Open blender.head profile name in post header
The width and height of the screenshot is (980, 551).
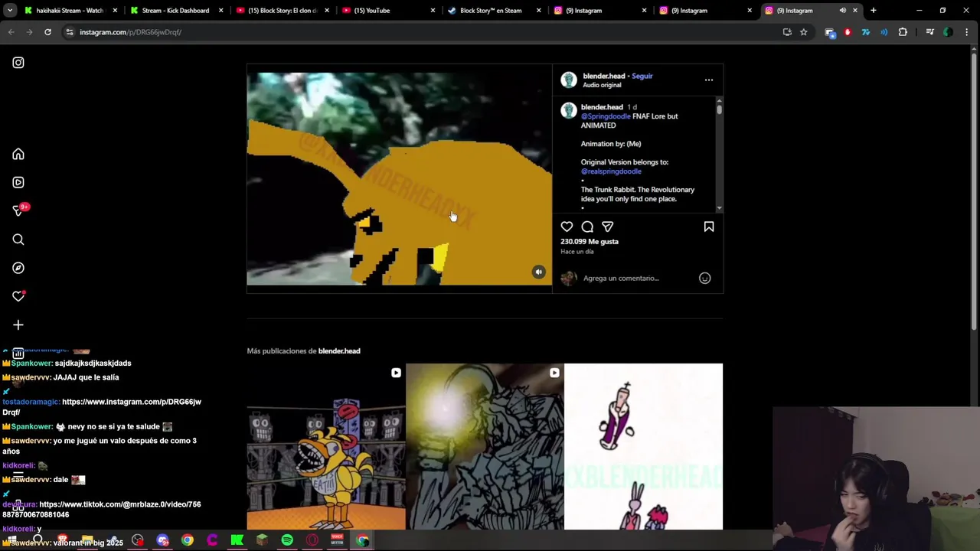coord(604,76)
